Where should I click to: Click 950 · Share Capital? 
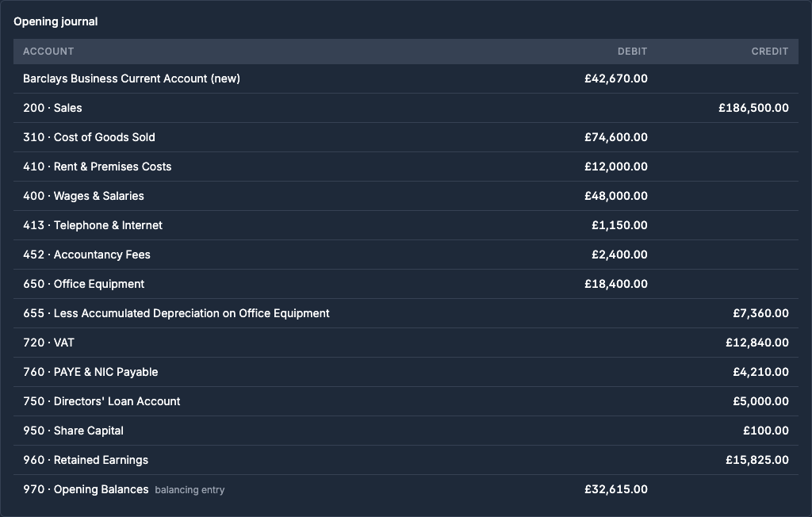click(73, 431)
